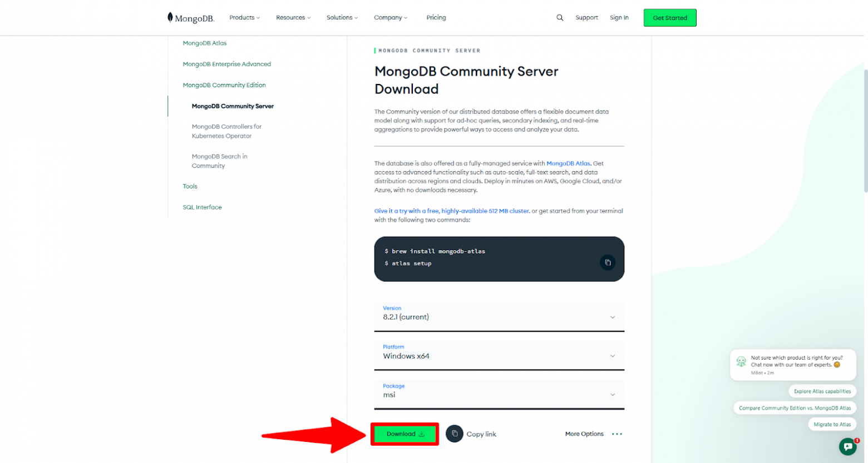Click the Explore Atlas capabilities chat chip
868x463 pixels.
click(x=823, y=391)
